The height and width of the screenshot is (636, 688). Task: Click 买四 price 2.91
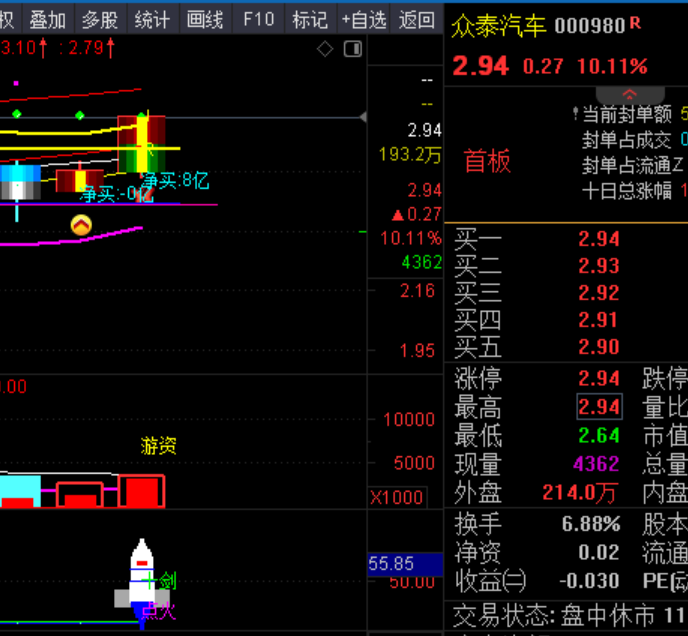coord(598,320)
